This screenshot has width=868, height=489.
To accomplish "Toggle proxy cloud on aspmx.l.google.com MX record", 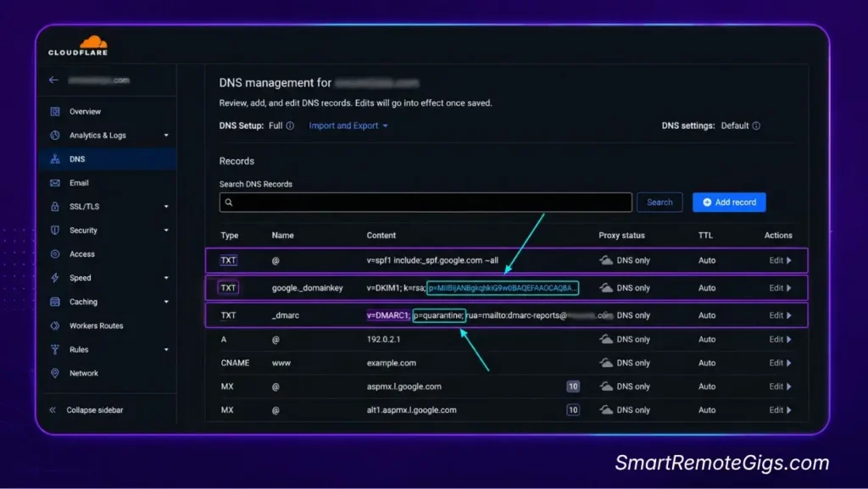I will coord(606,386).
